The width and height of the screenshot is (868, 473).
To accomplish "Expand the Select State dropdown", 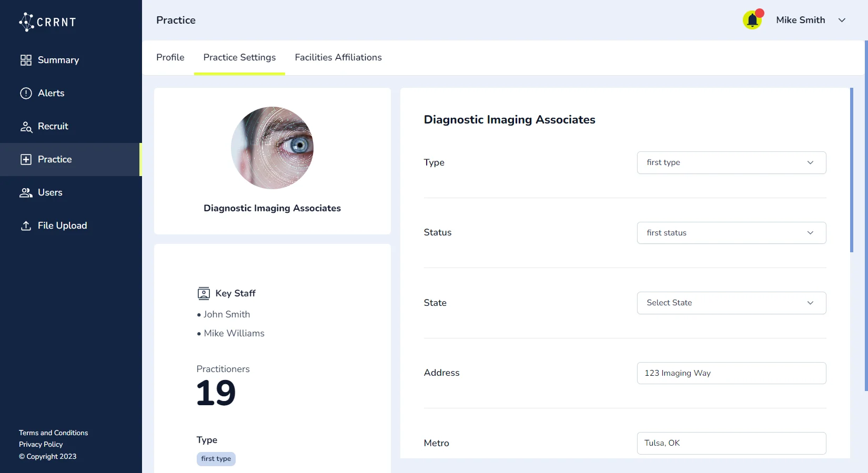I will coord(731,303).
